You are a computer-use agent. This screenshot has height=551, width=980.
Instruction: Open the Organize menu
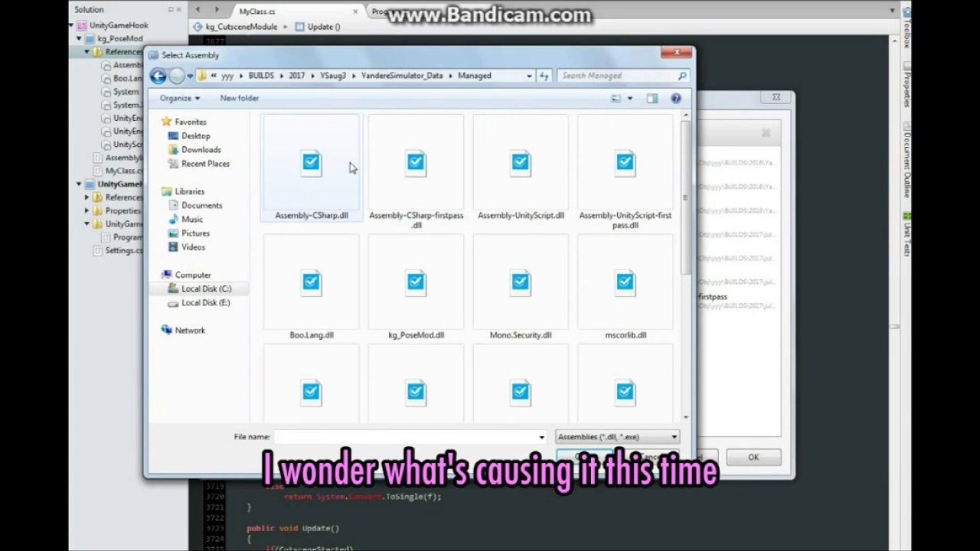tap(180, 98)
